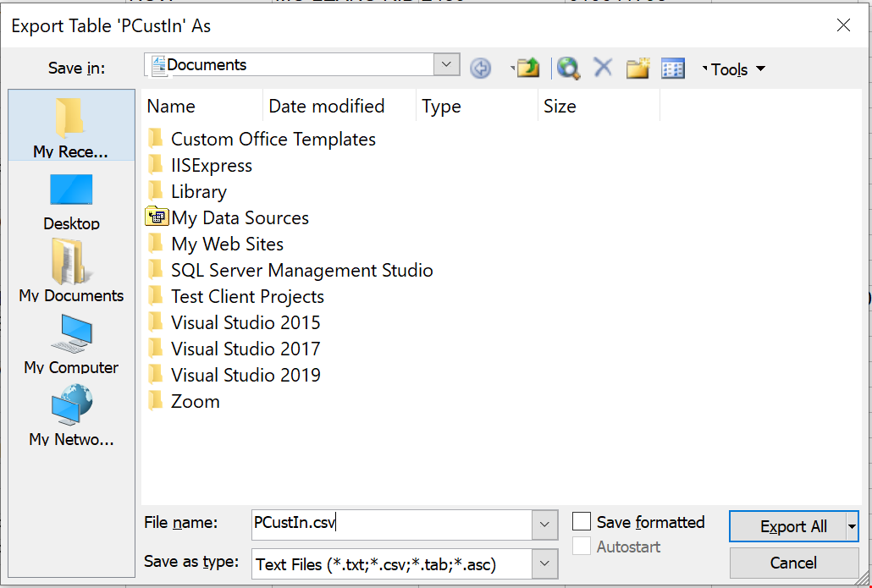Select the Test Client Projects folder

click(x=236, y=296)
